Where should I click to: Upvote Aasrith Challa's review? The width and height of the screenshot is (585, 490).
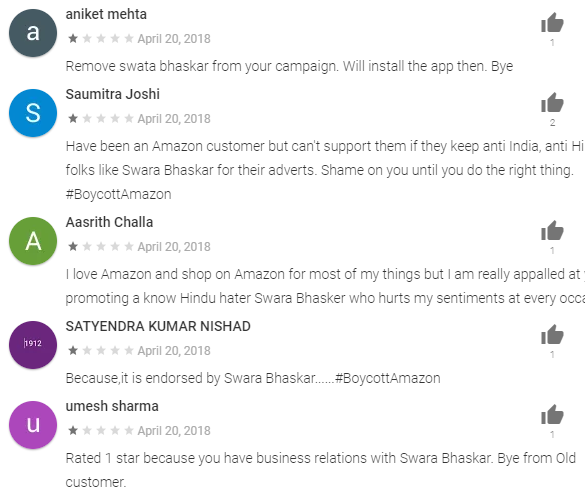pos(552,231)
